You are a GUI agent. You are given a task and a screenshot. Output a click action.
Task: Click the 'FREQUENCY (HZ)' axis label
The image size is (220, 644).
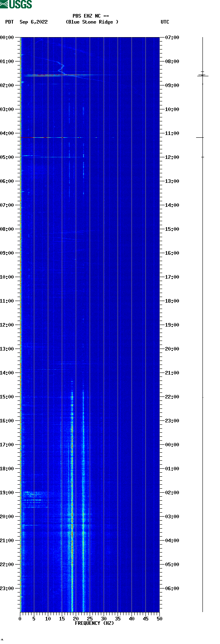(x=94, y=623)
